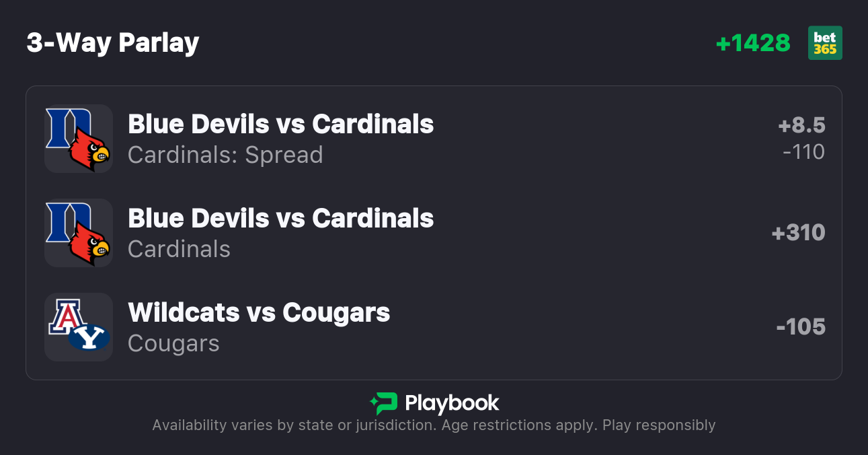Image resolution: width=868 pixels, height=455 pixels.
Task: Select the +1428 parlay odds
Action: (x=753, y=43)
